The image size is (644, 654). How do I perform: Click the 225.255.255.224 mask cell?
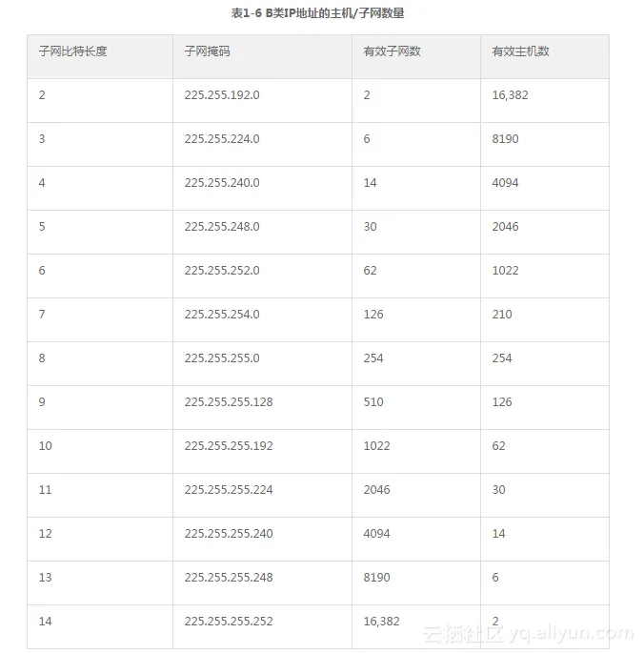(229, 490)
